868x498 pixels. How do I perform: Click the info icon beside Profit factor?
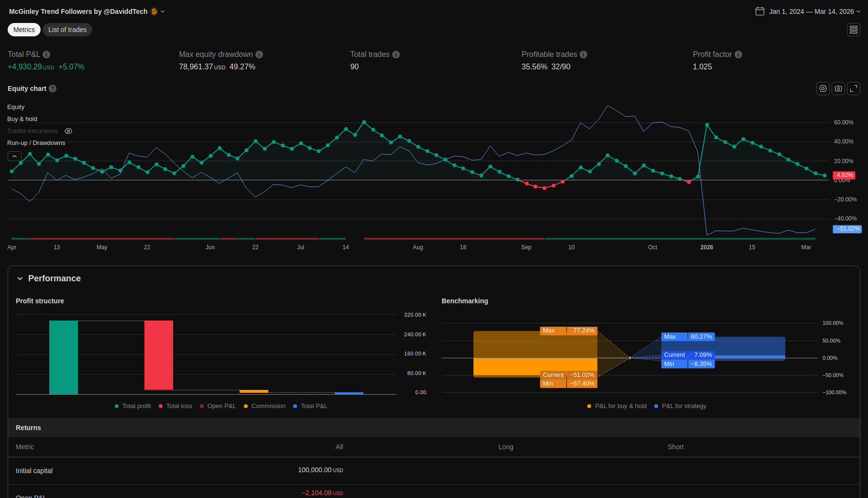[738, 55]
